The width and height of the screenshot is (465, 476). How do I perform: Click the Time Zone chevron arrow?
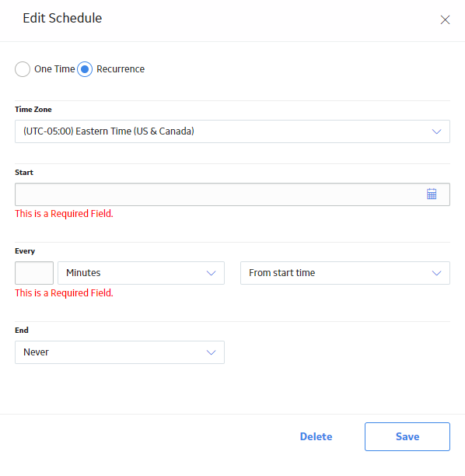(x=436, y=131)
